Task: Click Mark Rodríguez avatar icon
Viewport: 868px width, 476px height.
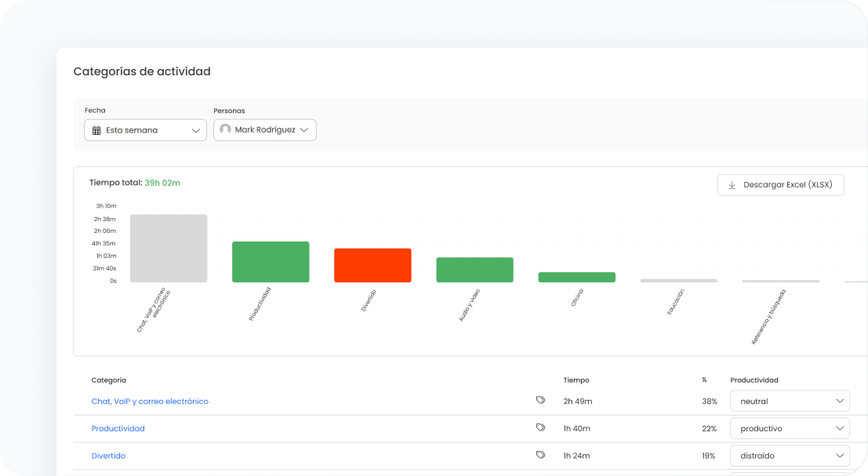Action: point(225,129)
